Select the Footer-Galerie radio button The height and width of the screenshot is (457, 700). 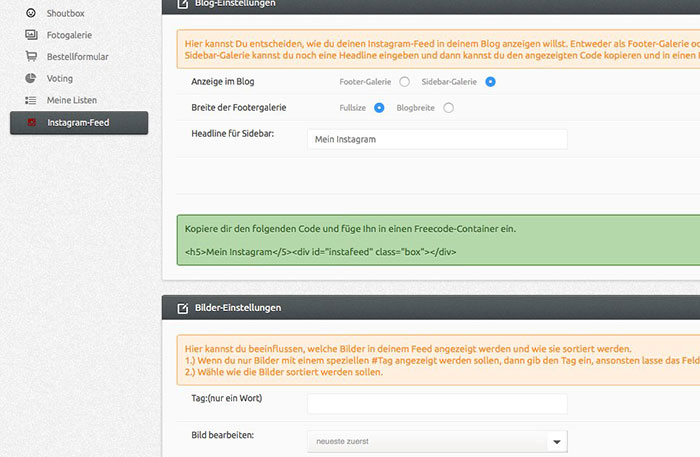click(404, 82)
